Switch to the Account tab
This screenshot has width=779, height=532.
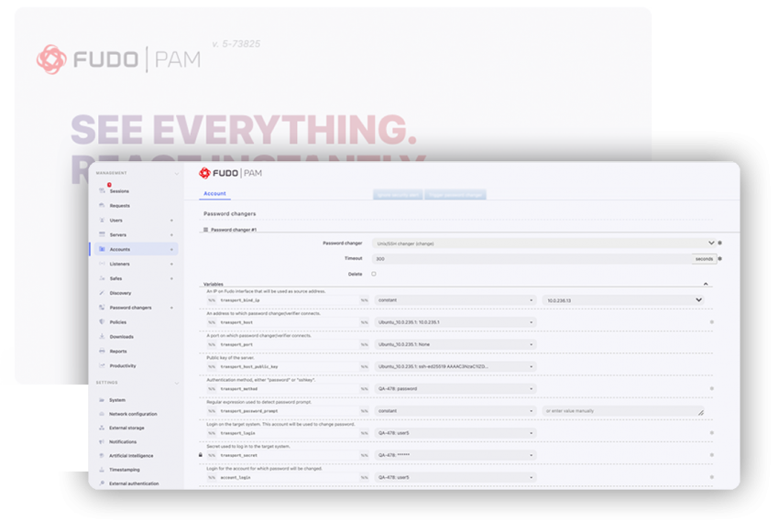[x=214, y=194]
